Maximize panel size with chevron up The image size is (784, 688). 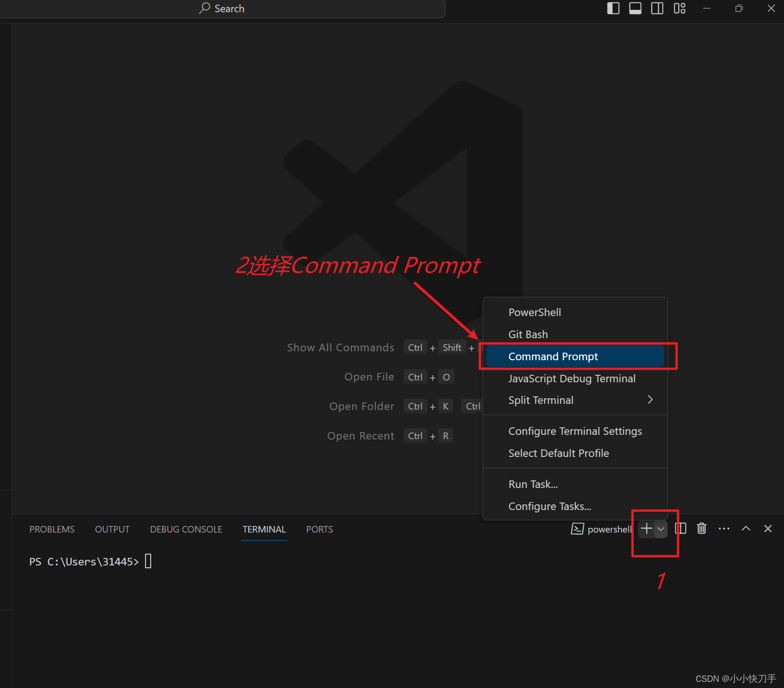pyautogui.click(x=746, y=529)
